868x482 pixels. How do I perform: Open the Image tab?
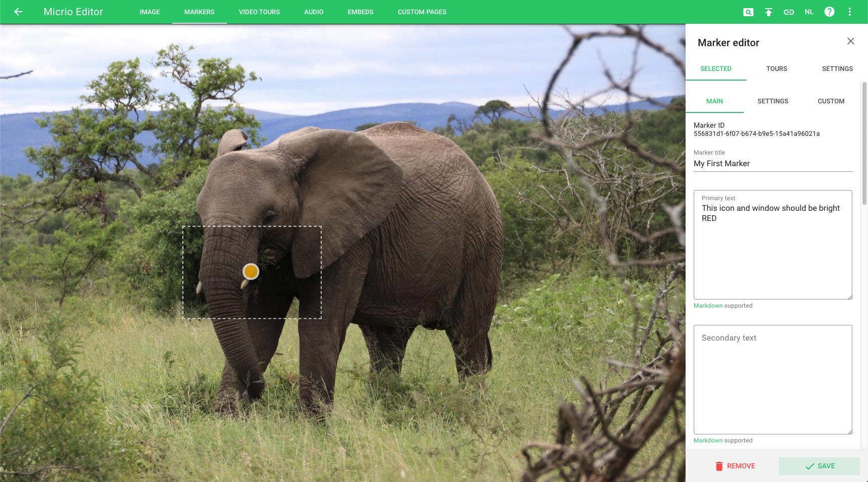click(149, 12)
